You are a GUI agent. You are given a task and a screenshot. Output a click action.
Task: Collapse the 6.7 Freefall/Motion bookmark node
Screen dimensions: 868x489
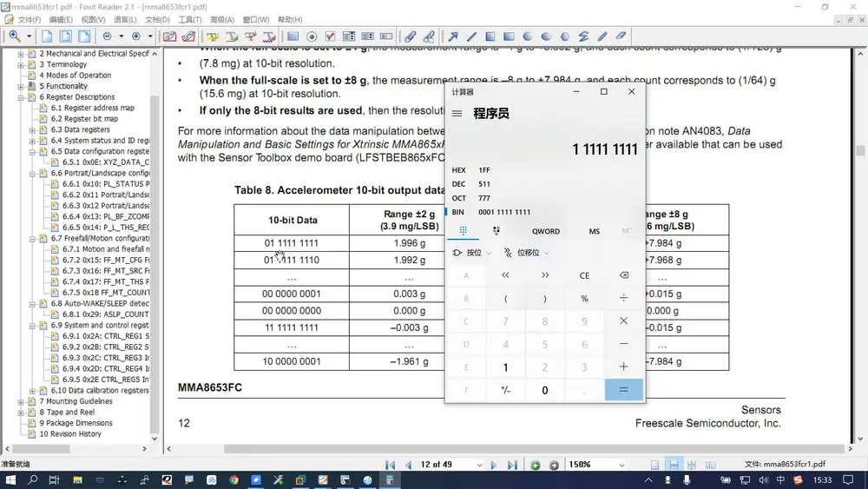pos(33,238)
